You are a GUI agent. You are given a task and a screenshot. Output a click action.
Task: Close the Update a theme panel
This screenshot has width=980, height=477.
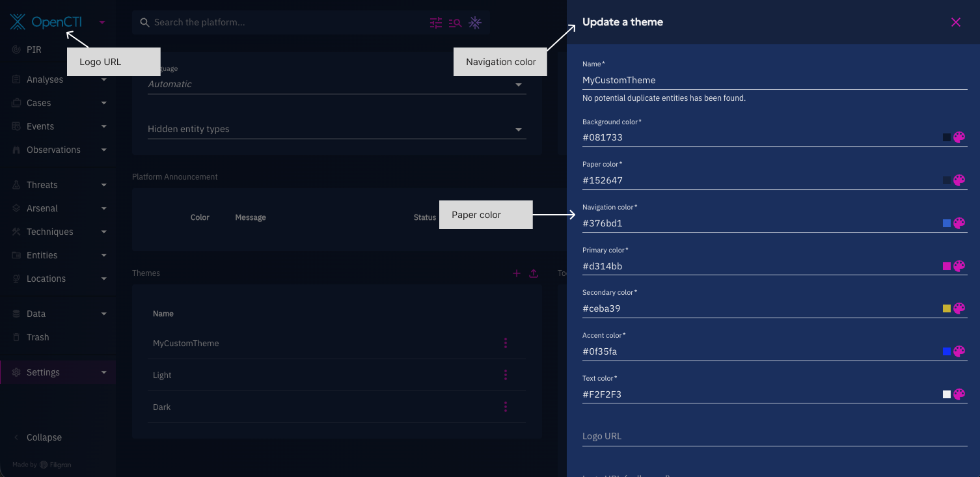pos(955,22)
